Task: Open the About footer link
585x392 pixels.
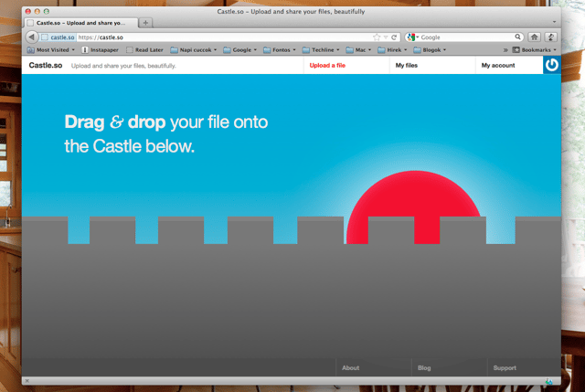Action: point(350,367)
